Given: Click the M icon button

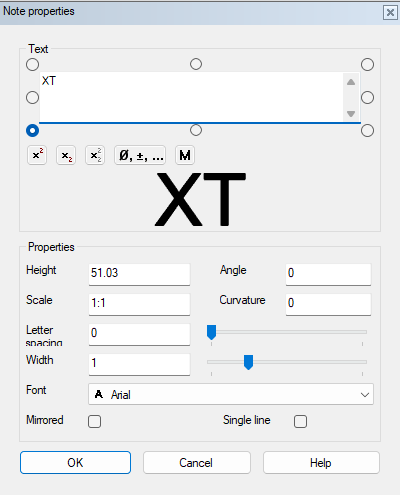Looking at the screenshot, I should [x=185, y=155].
